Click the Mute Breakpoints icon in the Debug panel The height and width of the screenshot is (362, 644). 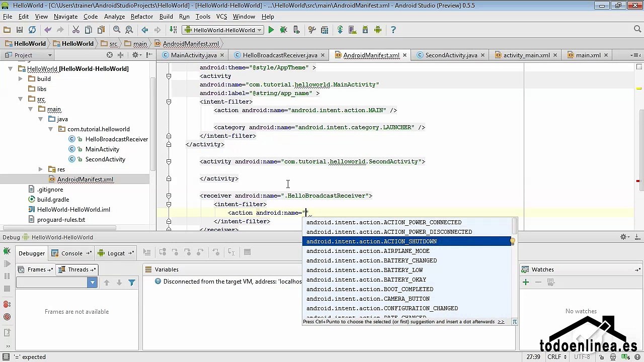[x=7, y=317]
